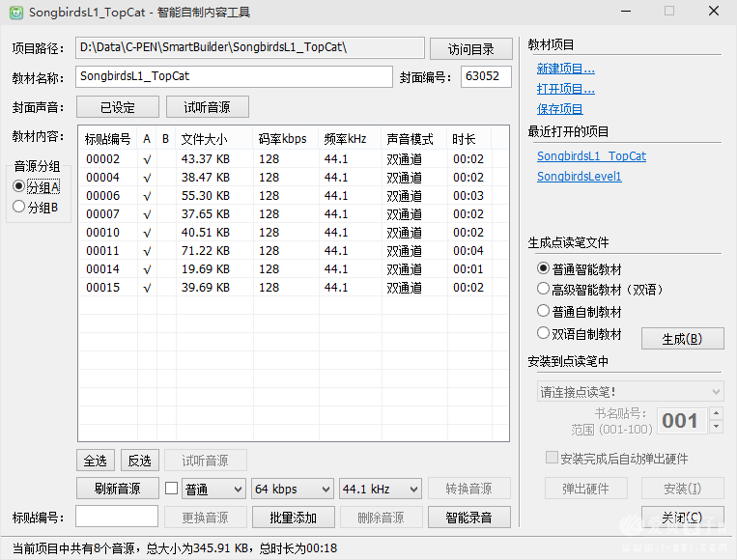Click the 批量添加 button
This screenshot has height=560, width=737.
[x=293, y=518]
